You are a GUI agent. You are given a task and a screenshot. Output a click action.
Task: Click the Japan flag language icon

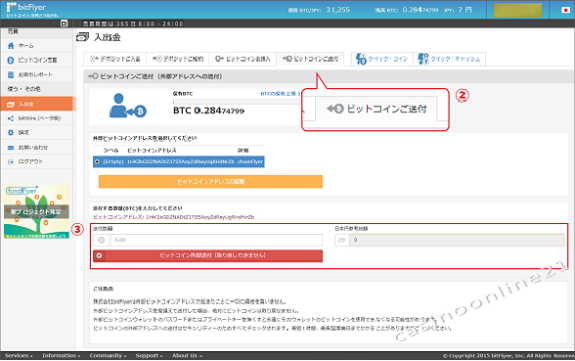pos(566,10)
